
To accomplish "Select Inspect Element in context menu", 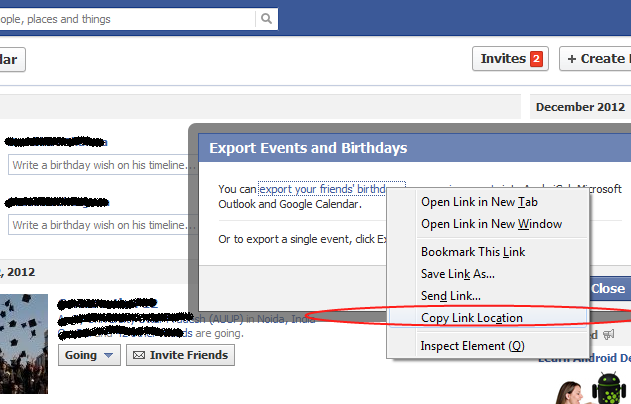I will pos(472,346).
